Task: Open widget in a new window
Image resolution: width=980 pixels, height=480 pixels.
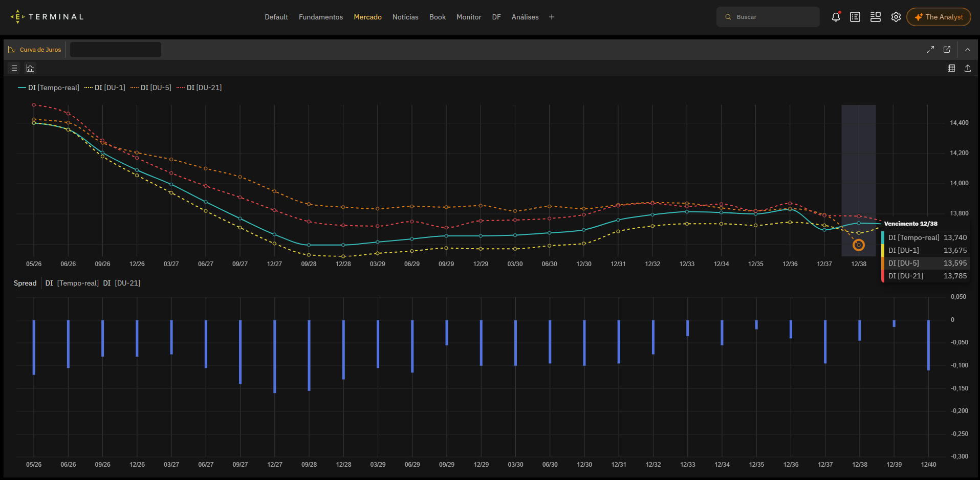Action: pyautogui.click(x=947, y=50)
